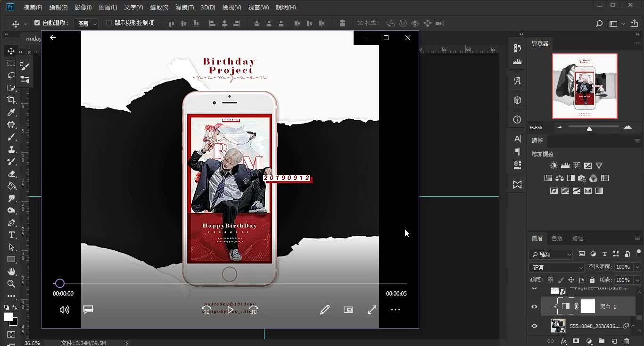This screenshot has height=346, width=644.
Task: Open the player's subtitles options
Action: 88,310
